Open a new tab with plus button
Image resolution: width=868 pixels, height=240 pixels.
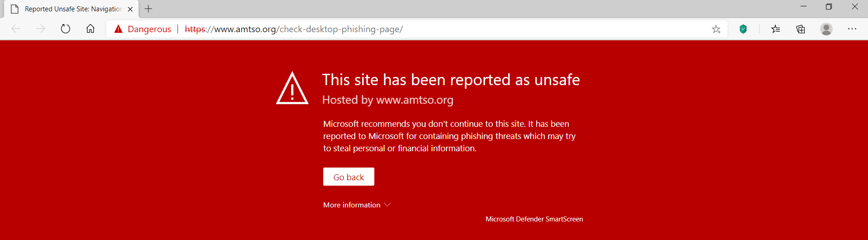pyautogui.click(x=148, y=9)
